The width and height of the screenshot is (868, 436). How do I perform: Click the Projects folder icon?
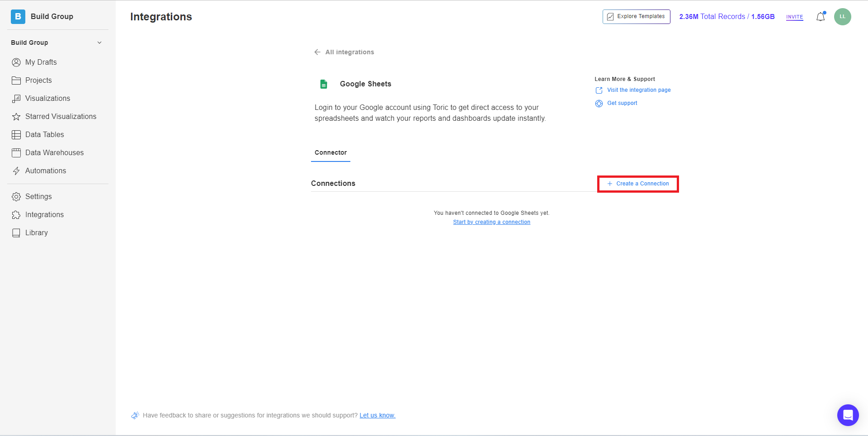pyautogui.click(x=16, y=80)
